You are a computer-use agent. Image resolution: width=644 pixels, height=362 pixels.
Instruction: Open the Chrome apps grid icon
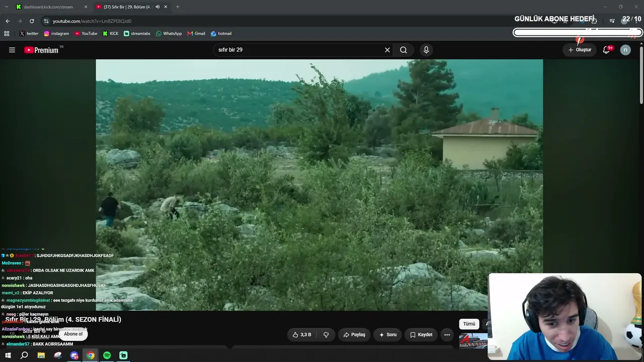[7, 34]
